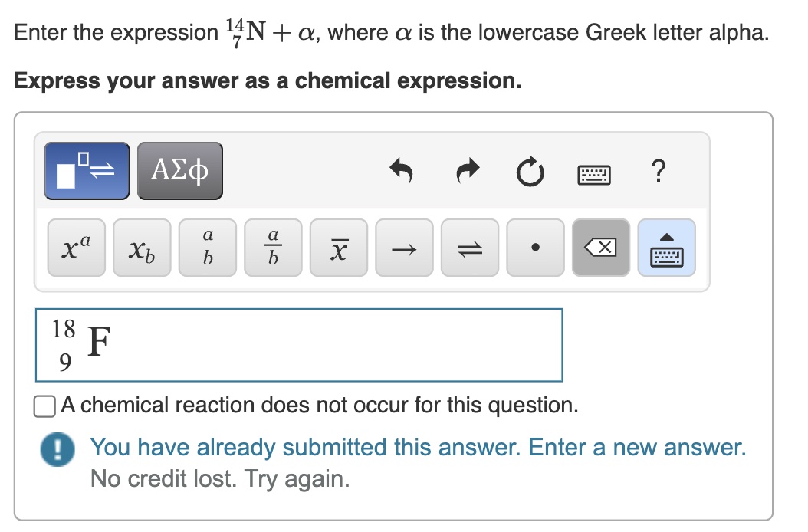The height and width of the screenshot is (532, 808).
Task: Open the Greek symbols ΑΣφ palette
Action: [x=179, y=170]
